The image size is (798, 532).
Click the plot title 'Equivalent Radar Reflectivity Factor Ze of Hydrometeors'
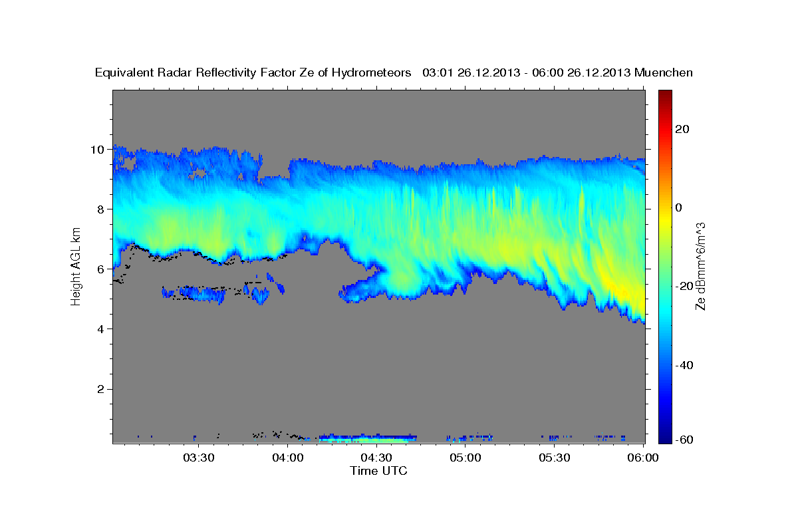click(253, 72)
